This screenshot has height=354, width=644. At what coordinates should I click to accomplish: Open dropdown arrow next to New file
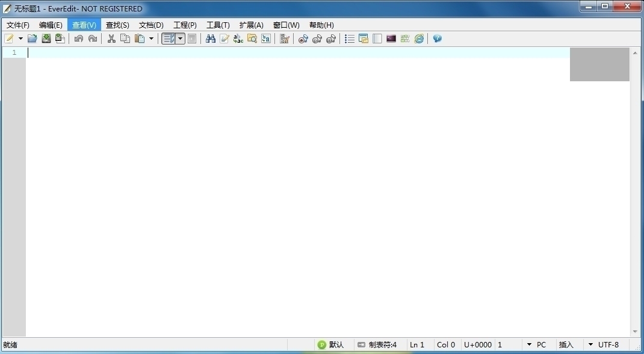(x=20, y=39)
